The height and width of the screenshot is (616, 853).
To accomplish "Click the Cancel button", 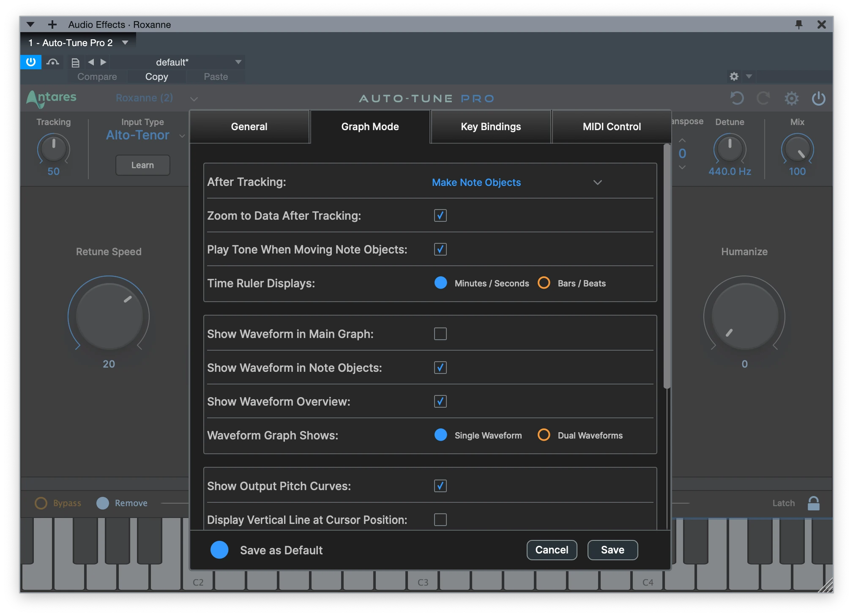I will [x=552, y=550].
